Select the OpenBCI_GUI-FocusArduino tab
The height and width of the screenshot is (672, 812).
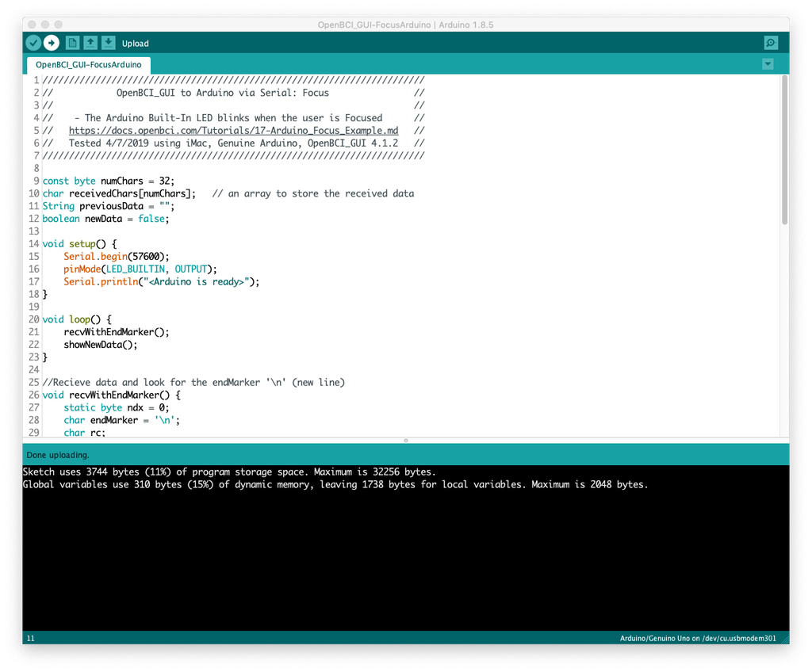click(x=87, y=64)
